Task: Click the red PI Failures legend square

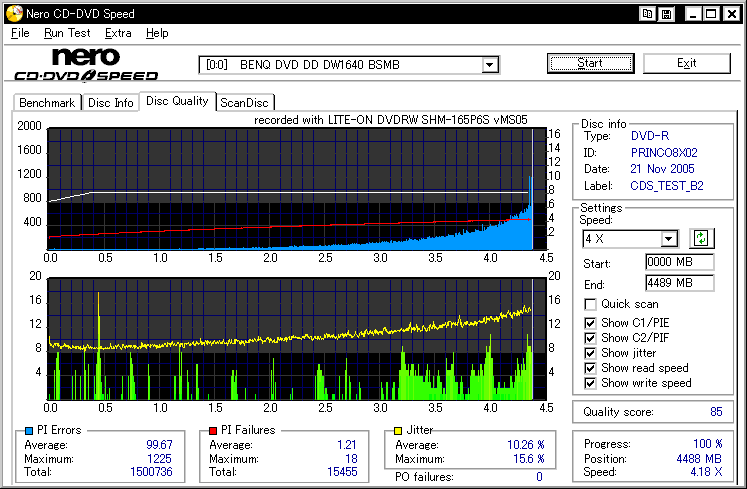Action: 213,431
